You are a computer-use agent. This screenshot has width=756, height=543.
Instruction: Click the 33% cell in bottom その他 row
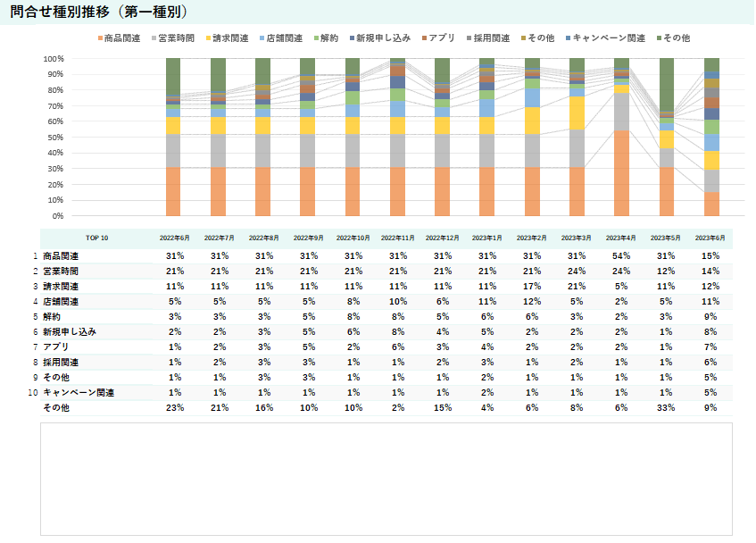(x=666, y=408)
